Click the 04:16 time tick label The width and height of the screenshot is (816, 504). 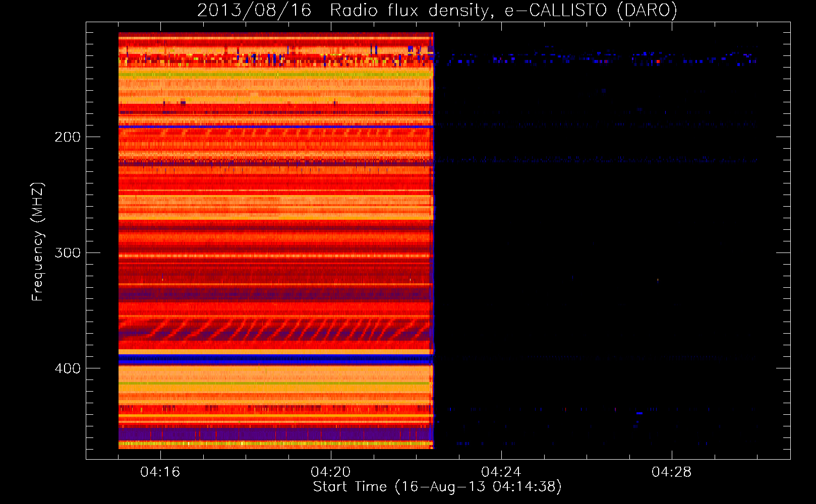(x=160, y=472)
